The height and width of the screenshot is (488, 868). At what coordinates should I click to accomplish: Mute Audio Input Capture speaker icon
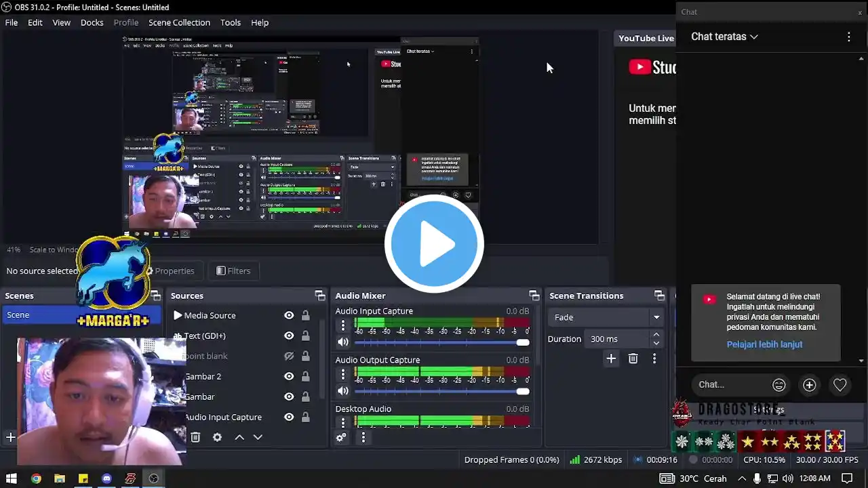click(x=343, y=342)
